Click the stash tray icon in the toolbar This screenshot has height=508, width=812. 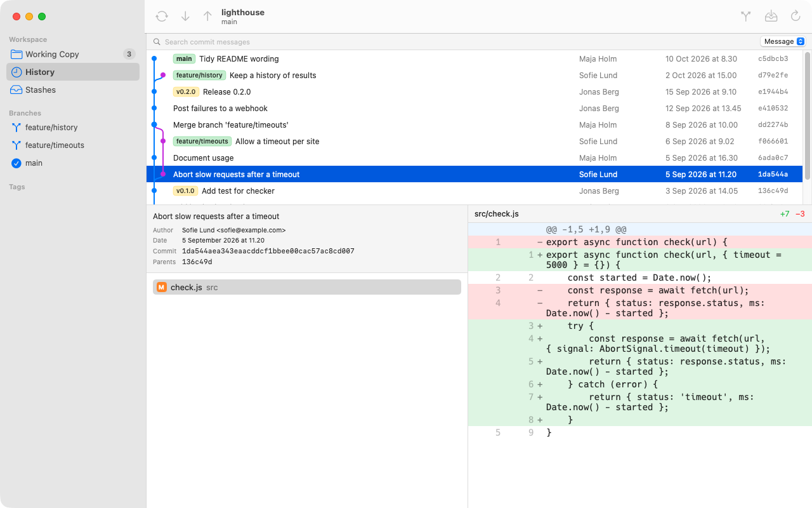(771, 17)
